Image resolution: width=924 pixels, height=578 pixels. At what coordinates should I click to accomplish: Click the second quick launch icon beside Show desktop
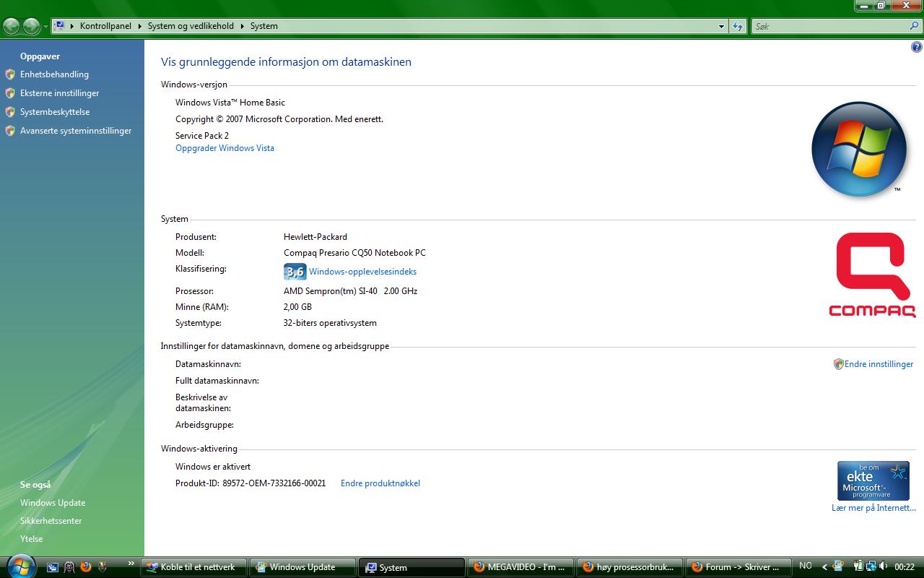tap(69, 567)
